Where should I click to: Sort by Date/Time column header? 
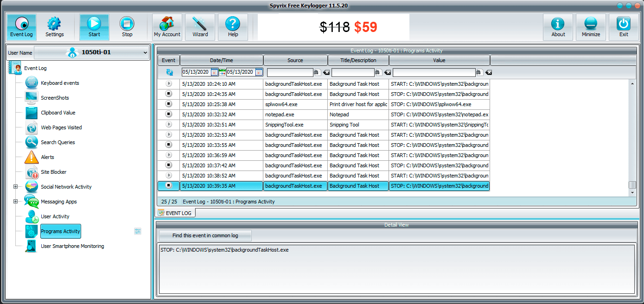pyautogui.click(x=222, y=60)
